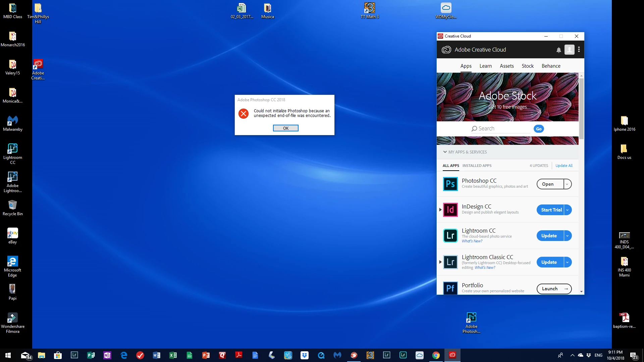Open dropdown arrow beside InDesign Start Trial
This screenshot has width=644, height=362.
pyautogui.click(x=568, y=210)
